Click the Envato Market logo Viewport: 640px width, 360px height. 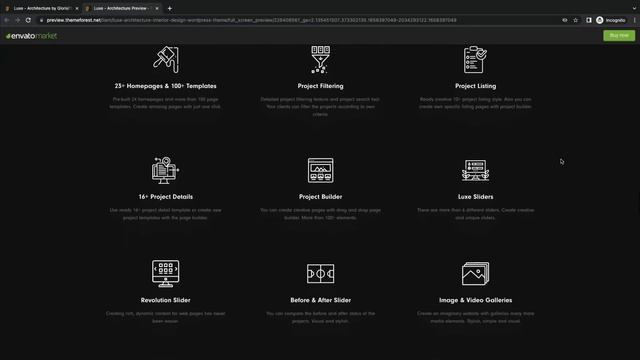(31, 36)
